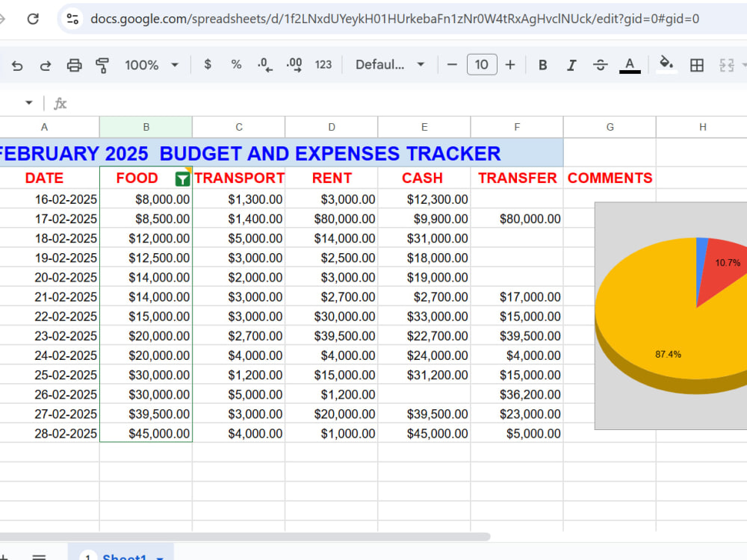The height and width of the screenshot is (560, 747).
Task: Toggle bold formatting
Action: [x=542, y=65]
